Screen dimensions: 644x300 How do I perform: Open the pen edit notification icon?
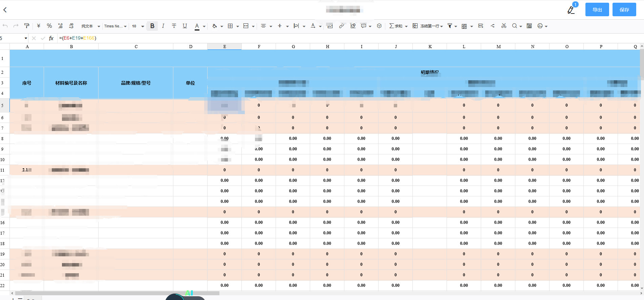coord(571,10)
